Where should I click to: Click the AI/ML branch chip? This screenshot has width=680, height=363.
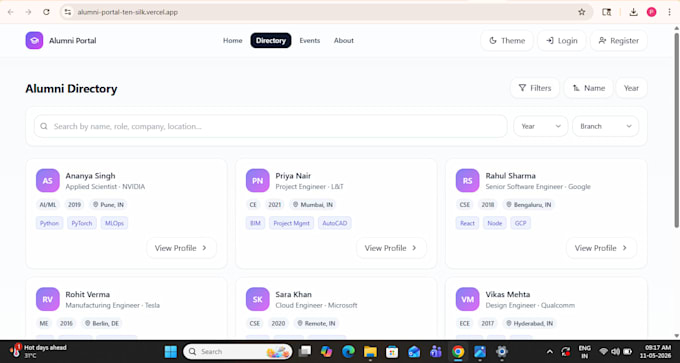point(48,205)
